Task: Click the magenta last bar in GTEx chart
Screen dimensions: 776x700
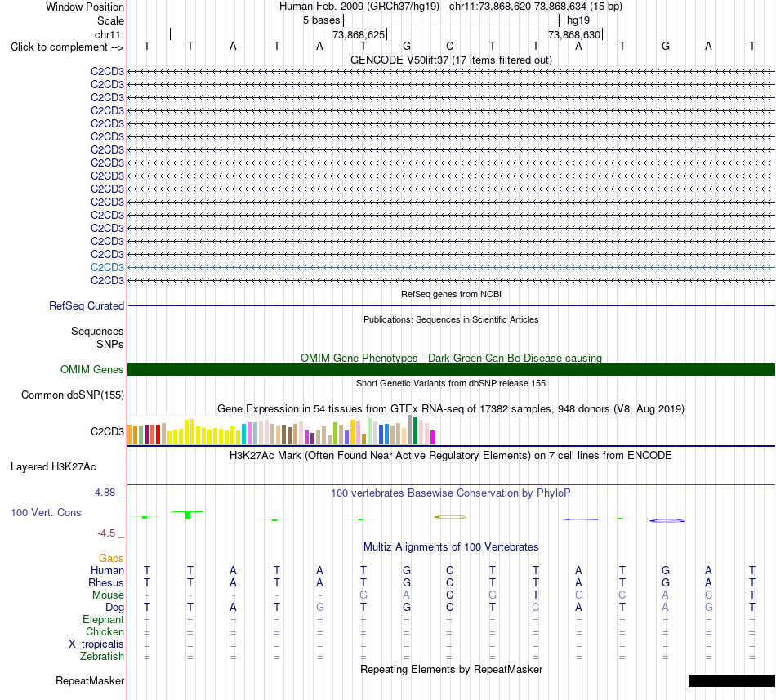Action: click(x=432, y=437)
